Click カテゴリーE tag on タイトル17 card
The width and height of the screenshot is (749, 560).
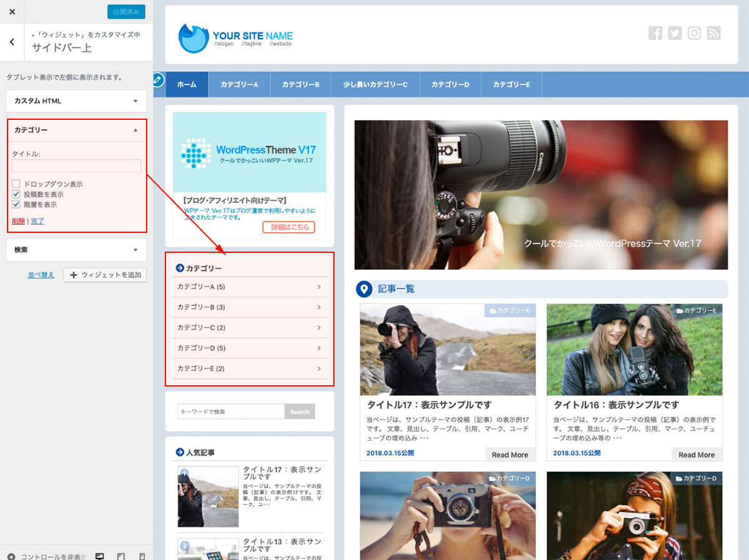pos(510,310)
